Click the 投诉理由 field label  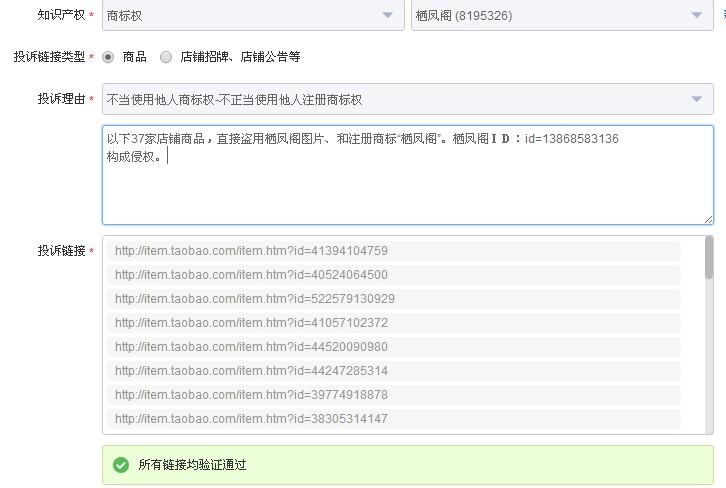(x=62, y=99)
